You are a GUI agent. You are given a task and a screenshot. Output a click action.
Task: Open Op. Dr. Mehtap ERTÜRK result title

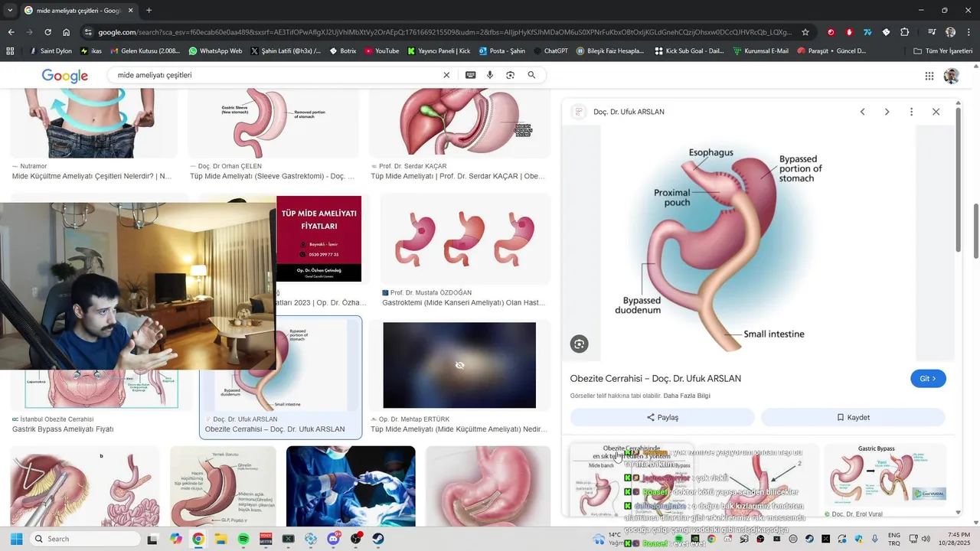(x=459, y=429)
